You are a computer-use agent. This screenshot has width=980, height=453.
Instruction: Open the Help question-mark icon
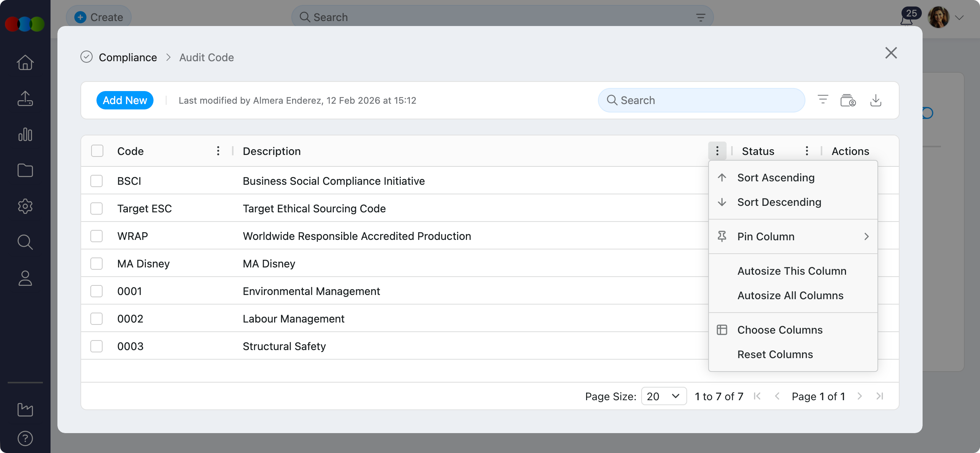[25, 438]
